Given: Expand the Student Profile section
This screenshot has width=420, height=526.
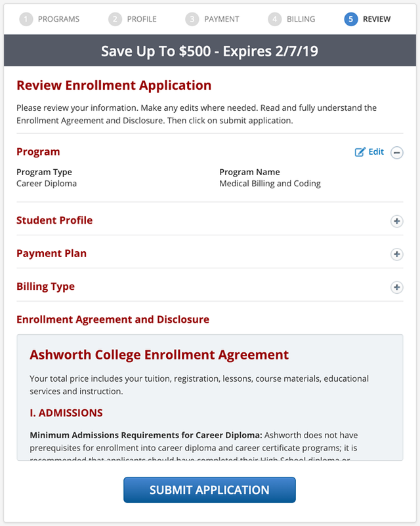Looking at the screenshot, I should pos(397,221).
